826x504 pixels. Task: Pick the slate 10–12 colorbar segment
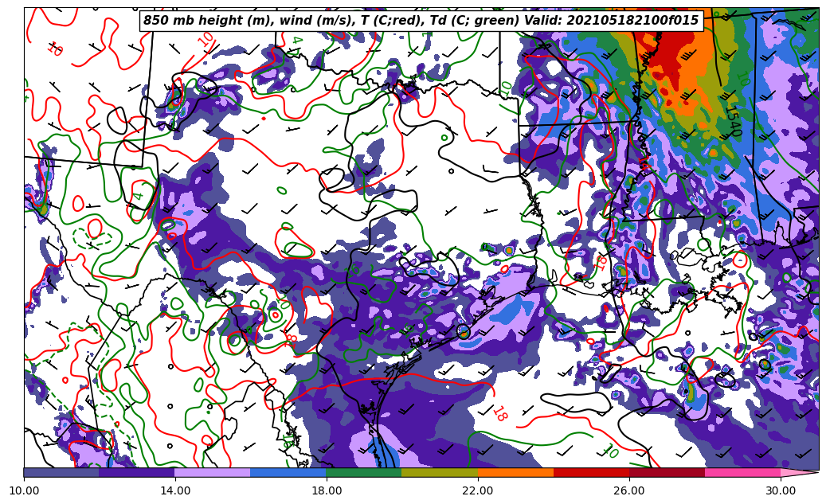click(61, 472)
